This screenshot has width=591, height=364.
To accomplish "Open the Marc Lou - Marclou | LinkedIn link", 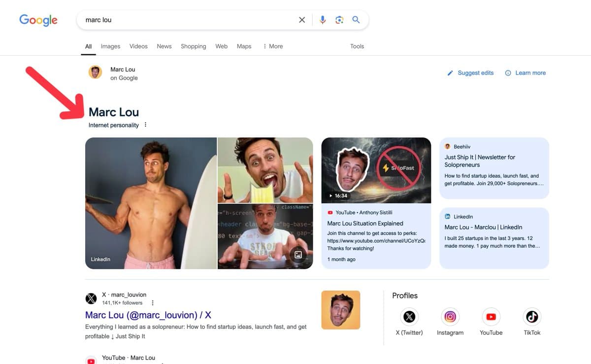I will coord(483,227).
